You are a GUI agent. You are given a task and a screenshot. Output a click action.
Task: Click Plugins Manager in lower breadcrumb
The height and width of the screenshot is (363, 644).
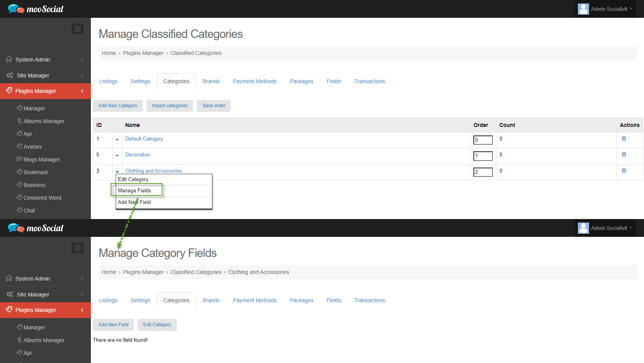pyautogui.click(x=143, y=272)
